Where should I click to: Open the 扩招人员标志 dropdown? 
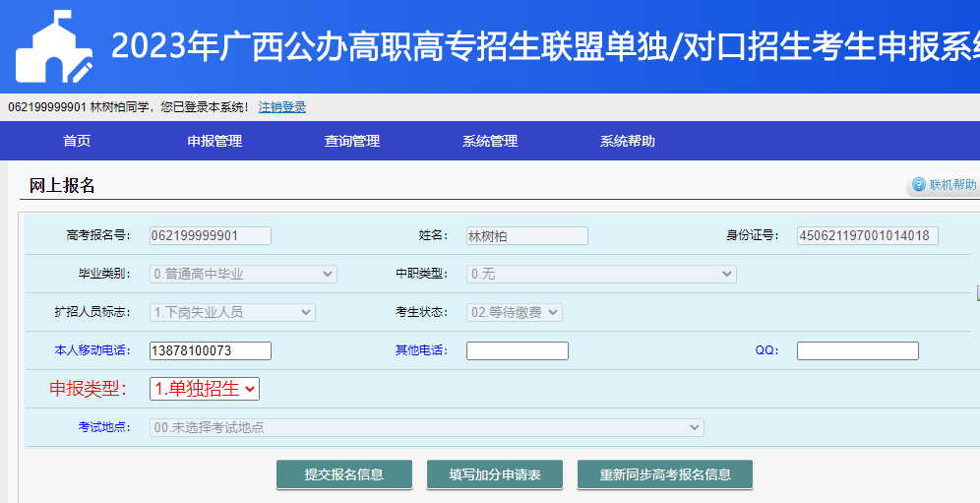232,312
